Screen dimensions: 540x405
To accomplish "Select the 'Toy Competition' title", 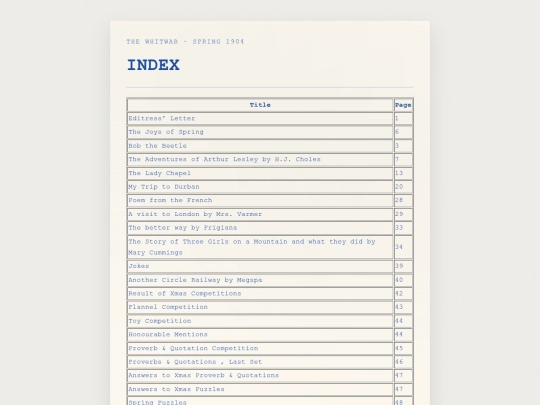I will tap(260, 321).
